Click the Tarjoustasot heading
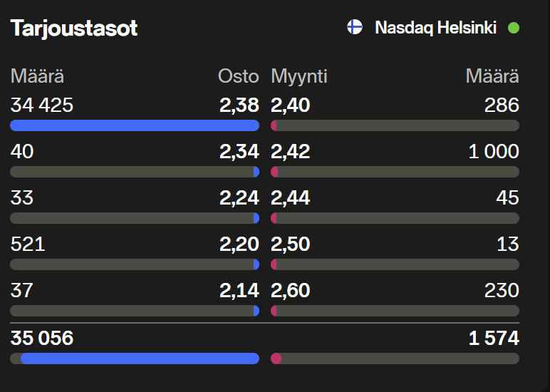This screenshot has width=550, height=392. point(73,28)
